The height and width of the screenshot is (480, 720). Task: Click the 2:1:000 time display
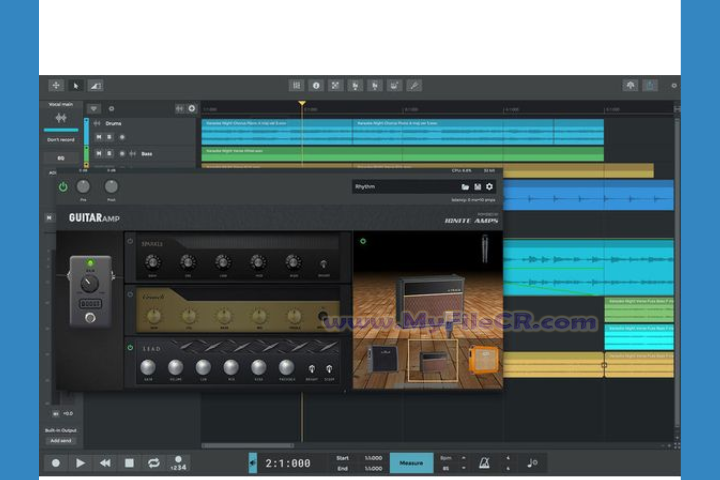[x=288, y=463]
